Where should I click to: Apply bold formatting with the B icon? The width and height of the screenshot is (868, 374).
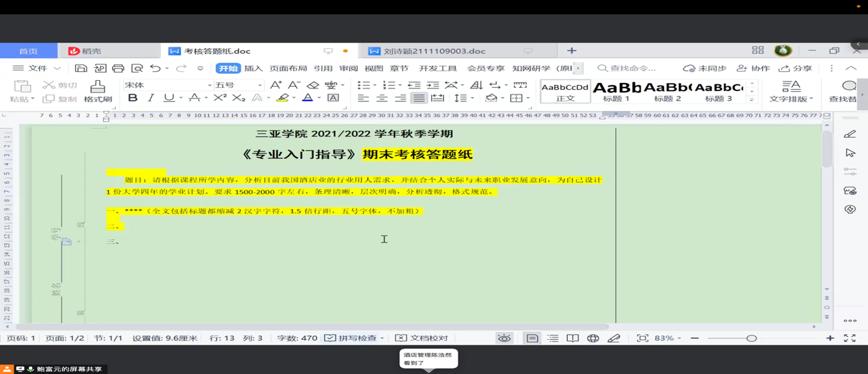coord(133,99)
